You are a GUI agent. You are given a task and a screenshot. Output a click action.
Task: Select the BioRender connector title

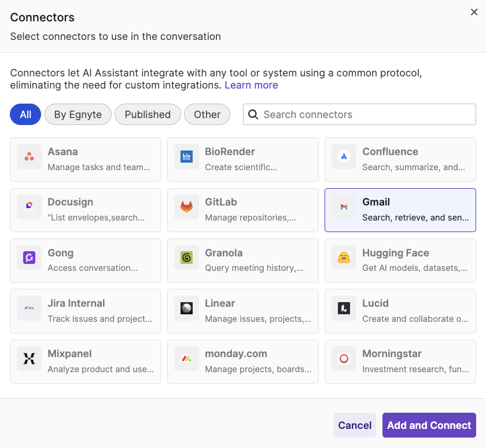click(x=230, y=152)
